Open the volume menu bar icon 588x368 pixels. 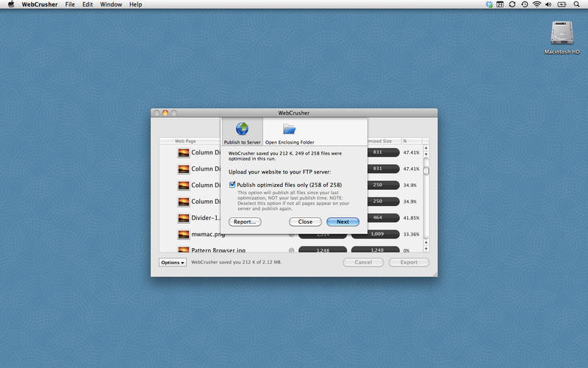pyautogui.click(x=548, y=4)
